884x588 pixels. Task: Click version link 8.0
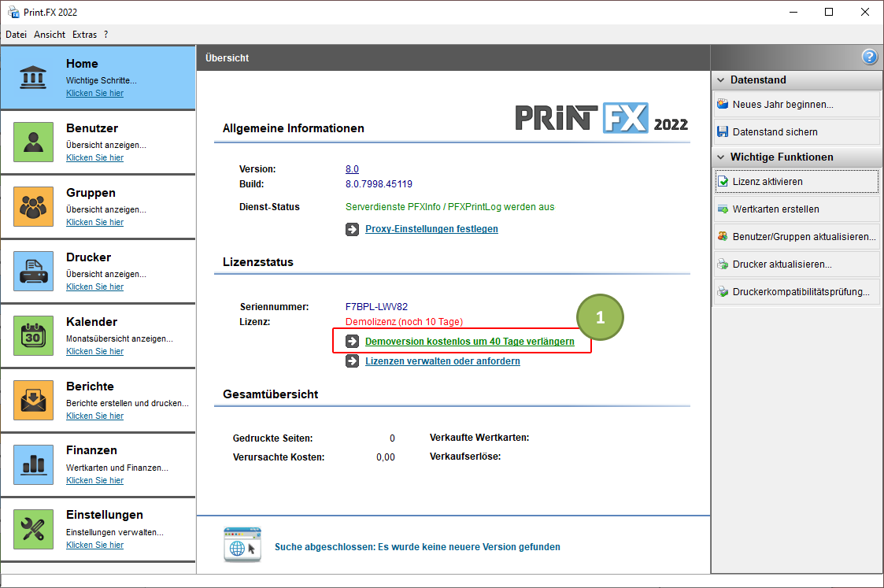click(352, 169)
